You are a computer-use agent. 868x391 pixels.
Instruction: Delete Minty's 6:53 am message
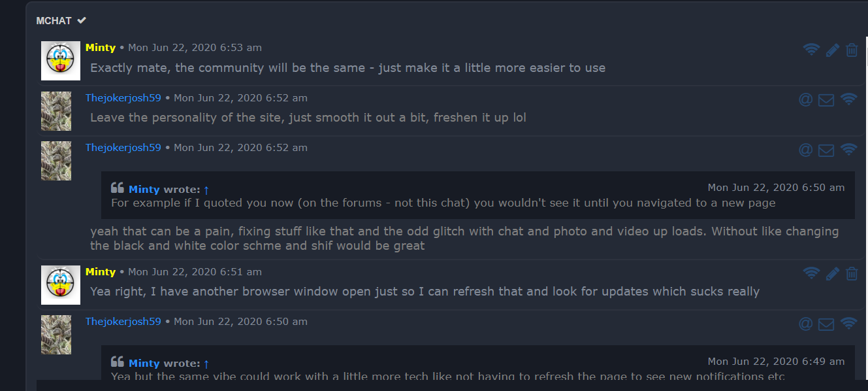tap(852, 50)
